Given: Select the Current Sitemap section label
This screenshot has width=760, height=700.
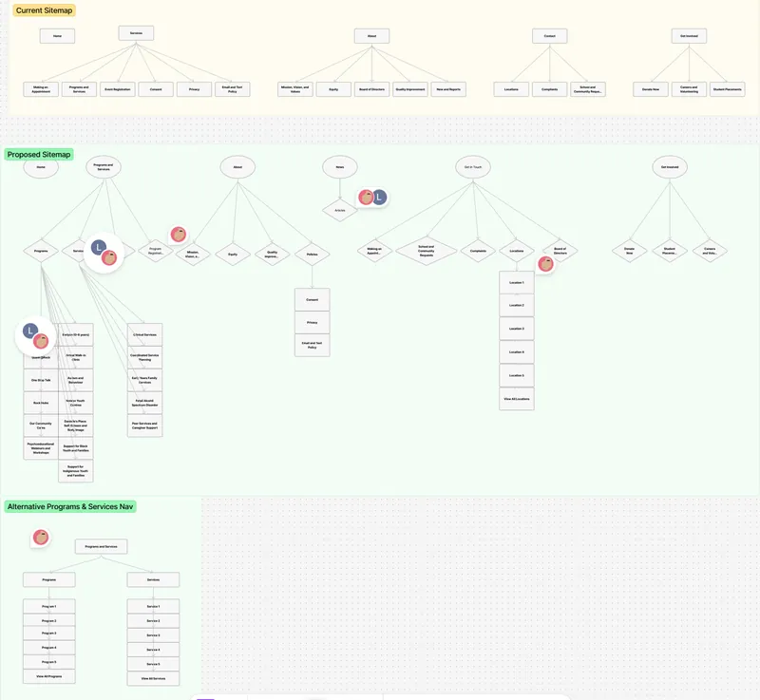Looking at the screenshot, I should pos(44,10).
